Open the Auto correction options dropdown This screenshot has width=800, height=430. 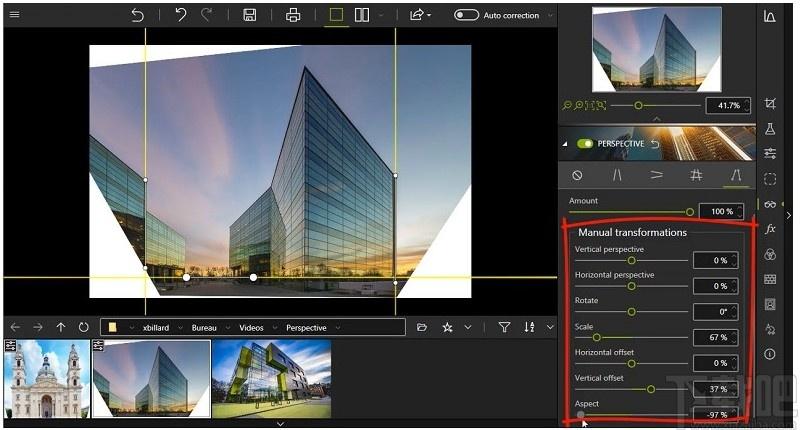click(550, 15)
